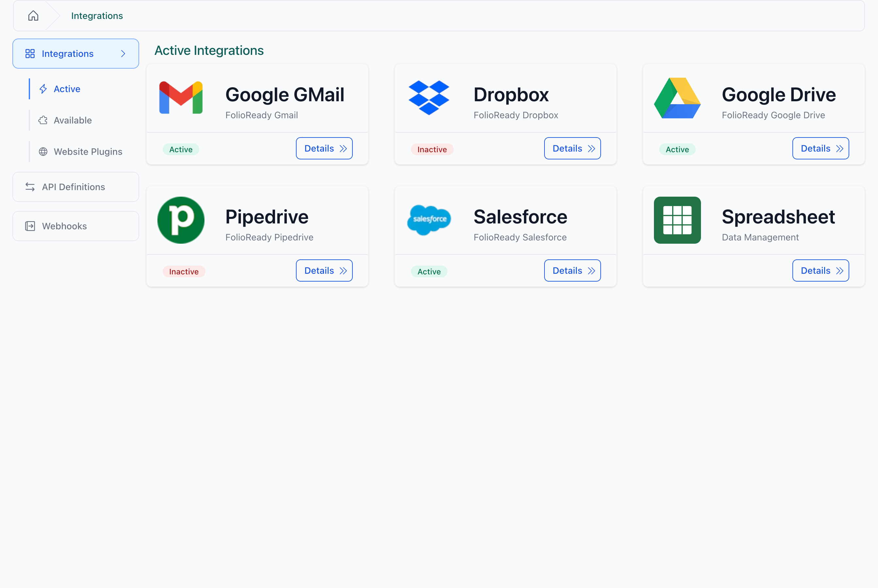This screenshot has height=588, width=878.
Task: View Details for Dropbox
Action: point(573,149)
